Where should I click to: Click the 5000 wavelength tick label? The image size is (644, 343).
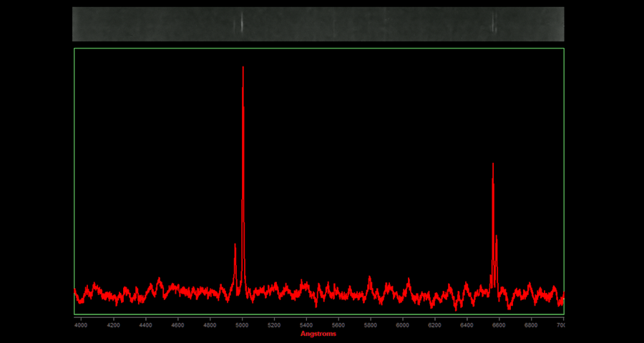tap(242, 324)
